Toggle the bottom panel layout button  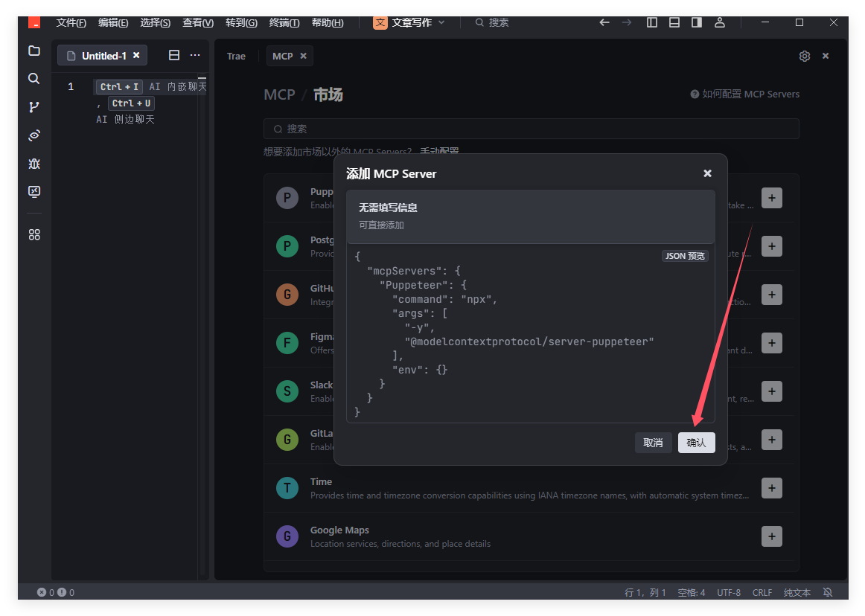click(x=674, y=22)
